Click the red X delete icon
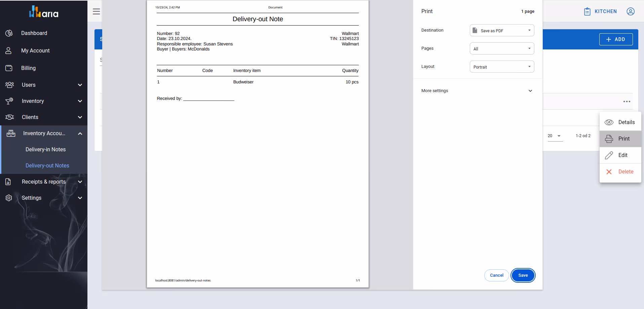 (x=609, y=172)
